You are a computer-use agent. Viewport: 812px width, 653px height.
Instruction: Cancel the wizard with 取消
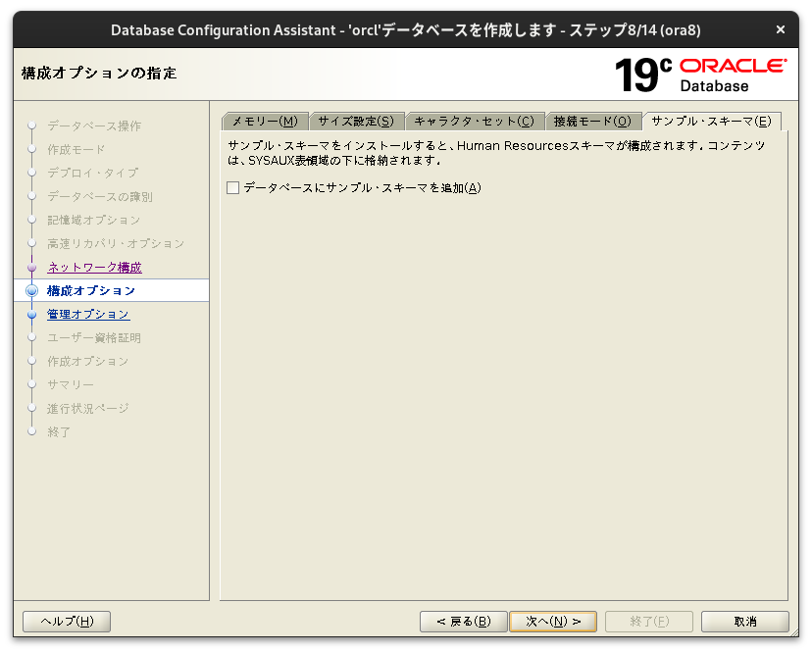click(744, 621)
